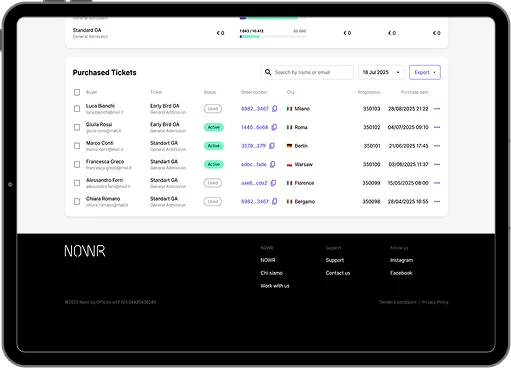This screenshot has width=511, height=368.
Task: Open the Support footer link
Action: click(335, 260)
